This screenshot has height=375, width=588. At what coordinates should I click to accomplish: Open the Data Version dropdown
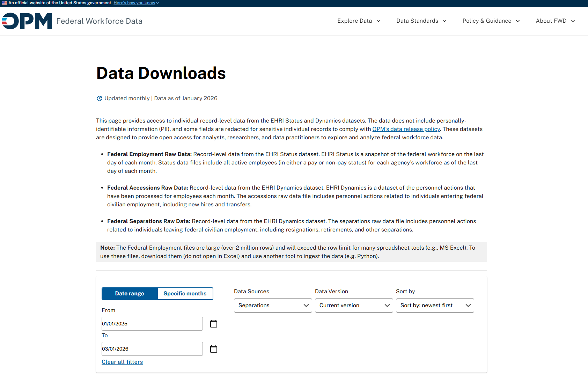354,305
